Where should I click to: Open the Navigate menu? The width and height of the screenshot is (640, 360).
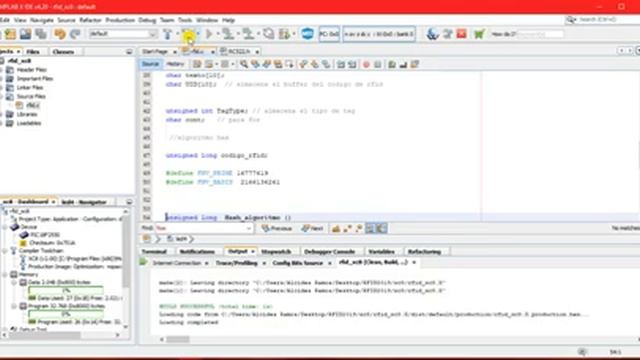(42, 20)
